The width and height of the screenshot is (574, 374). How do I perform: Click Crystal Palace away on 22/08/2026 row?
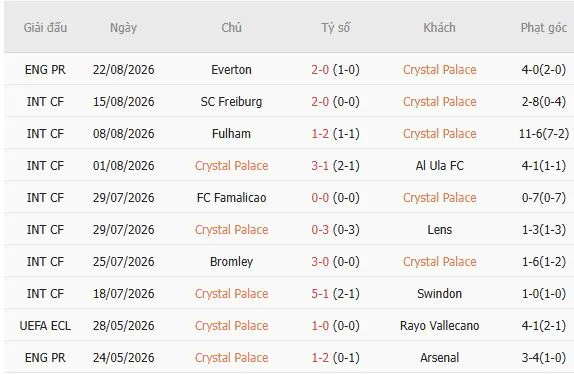coord(439,70)
